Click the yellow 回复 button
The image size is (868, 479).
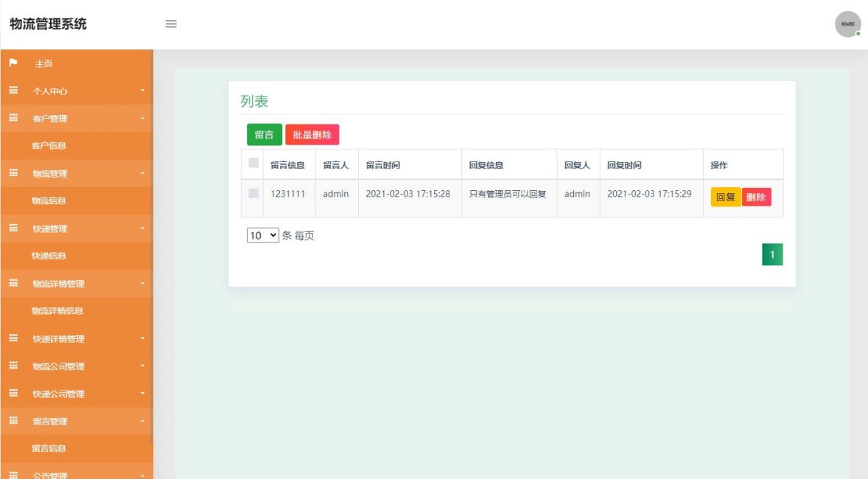coord(726,197)
